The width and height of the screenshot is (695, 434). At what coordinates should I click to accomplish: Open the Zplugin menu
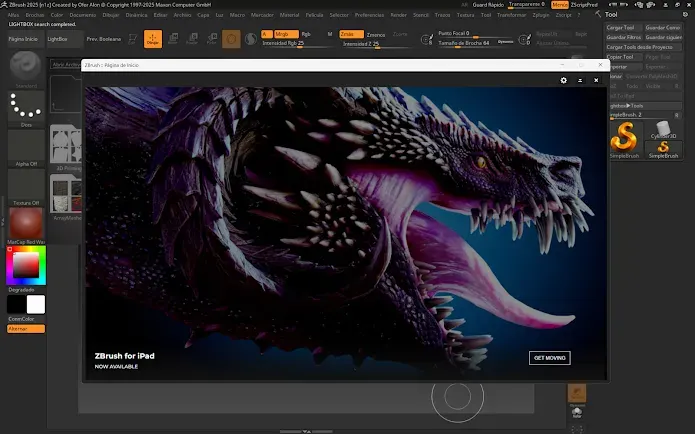541,15
